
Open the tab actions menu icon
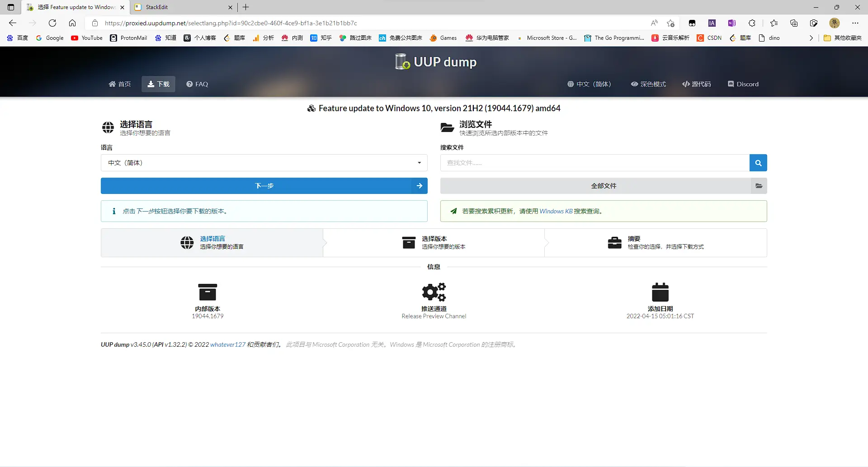pos(11,7)
